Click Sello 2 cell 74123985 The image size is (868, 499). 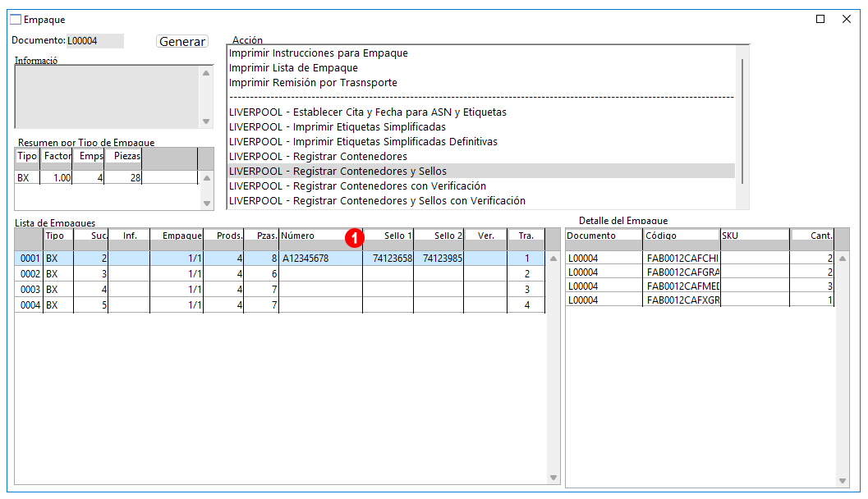[439, 259]
